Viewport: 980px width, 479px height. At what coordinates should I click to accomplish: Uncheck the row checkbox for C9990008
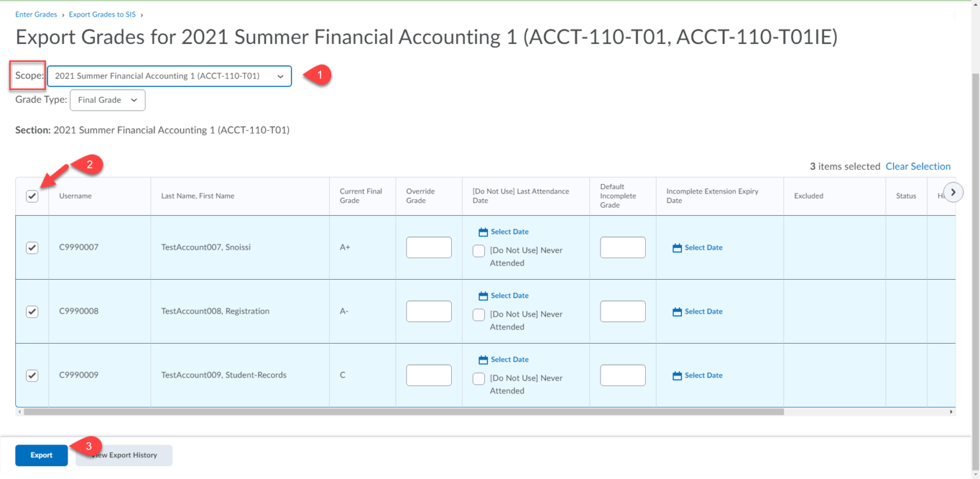coord(33,312)
